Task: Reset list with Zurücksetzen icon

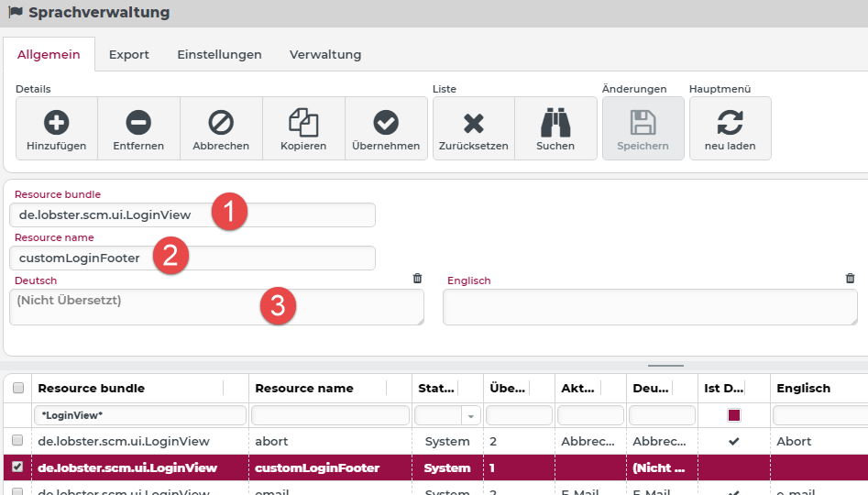Action: 473,122
